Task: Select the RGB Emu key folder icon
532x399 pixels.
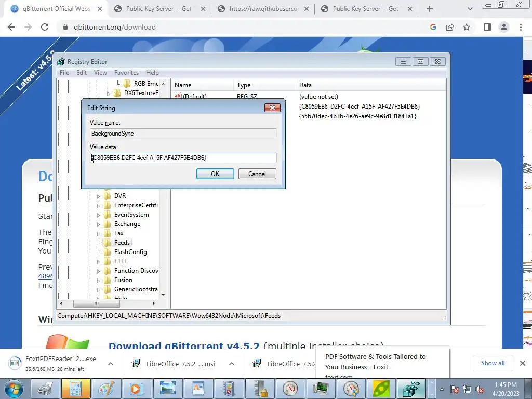Action: (127, 84)
